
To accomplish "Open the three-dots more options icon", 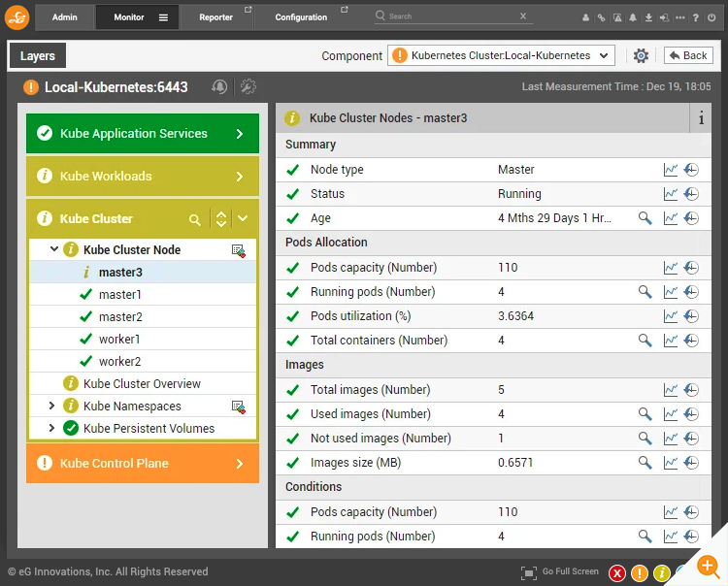I will 680,17.
